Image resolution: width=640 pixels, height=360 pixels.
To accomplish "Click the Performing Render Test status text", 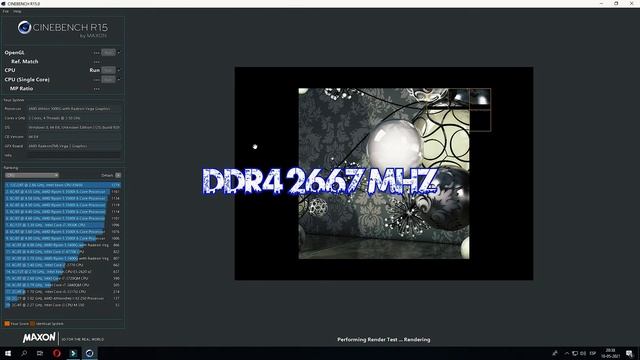I will pyautogui.click(x=384, y=340).
